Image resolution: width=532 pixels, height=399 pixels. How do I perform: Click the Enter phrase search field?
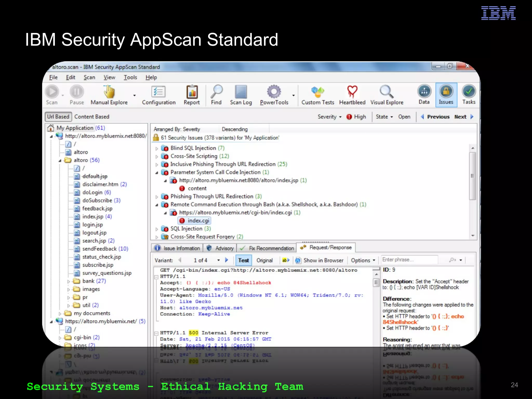coord(410,260)
